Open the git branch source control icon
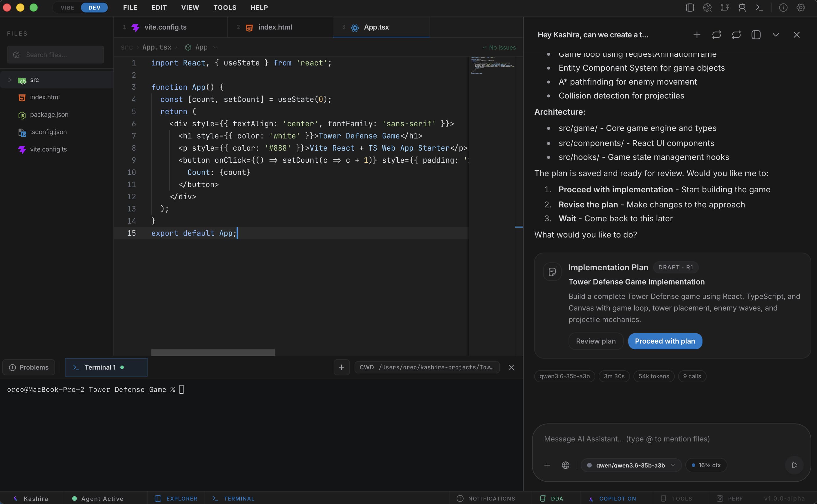The width and height of the screenshot is (817, 504). pyautogui.click(x=725, y=7)
